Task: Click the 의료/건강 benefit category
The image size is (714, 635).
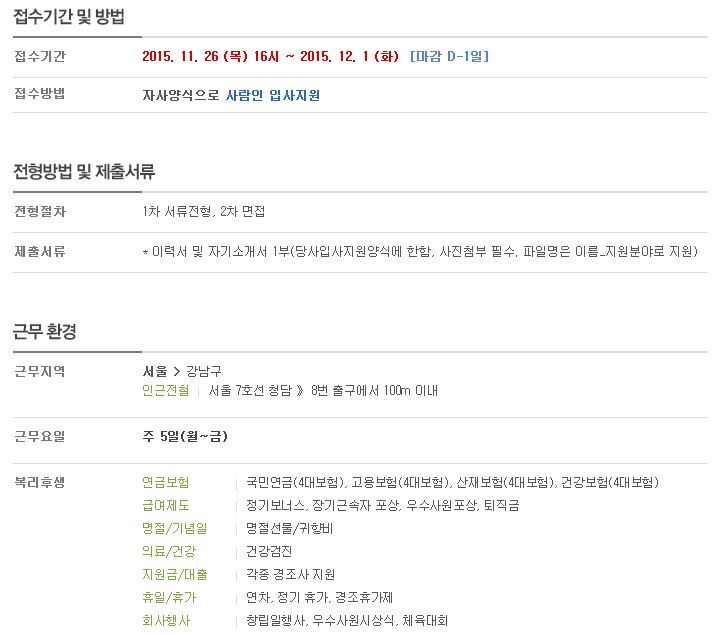Action: [x=169, y=552]
